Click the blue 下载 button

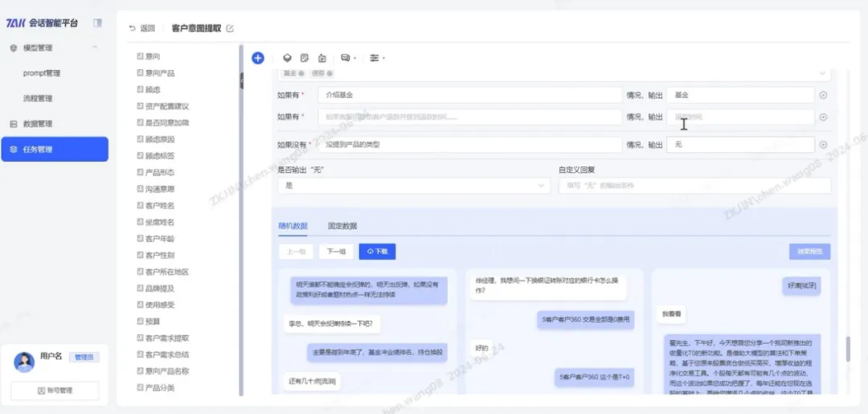click(377, 251)
